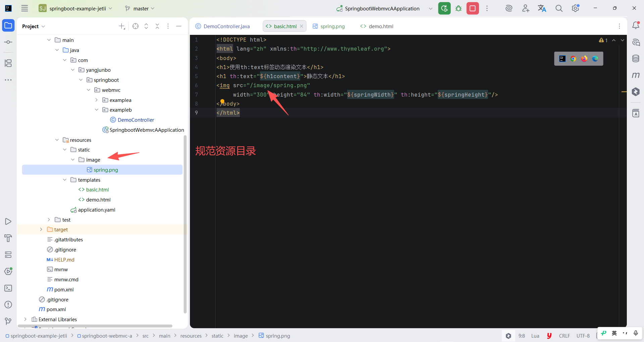Screen dimensions: 644x342
Task: Open the translate plugin icon
Action: (542, 8)
